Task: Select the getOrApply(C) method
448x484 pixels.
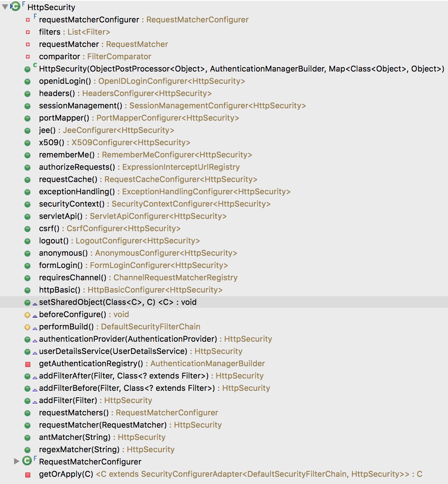Action: (x=108, y=474)
